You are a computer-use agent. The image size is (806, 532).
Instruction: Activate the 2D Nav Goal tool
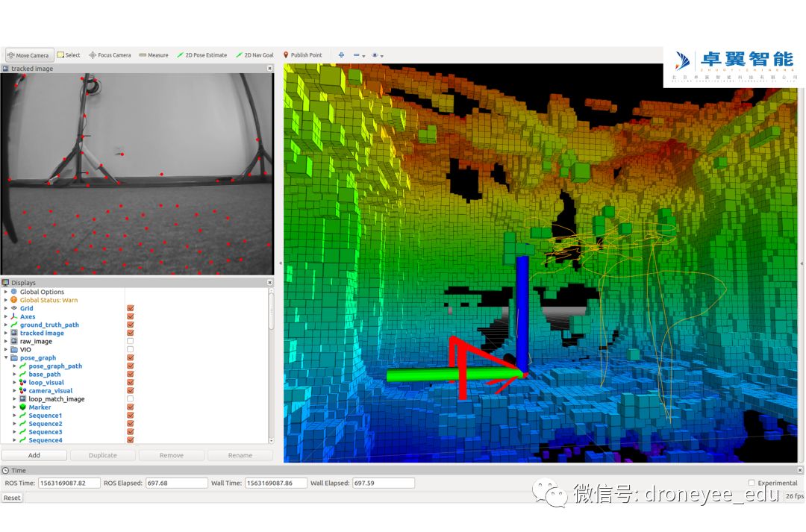[x=254, y=55]
